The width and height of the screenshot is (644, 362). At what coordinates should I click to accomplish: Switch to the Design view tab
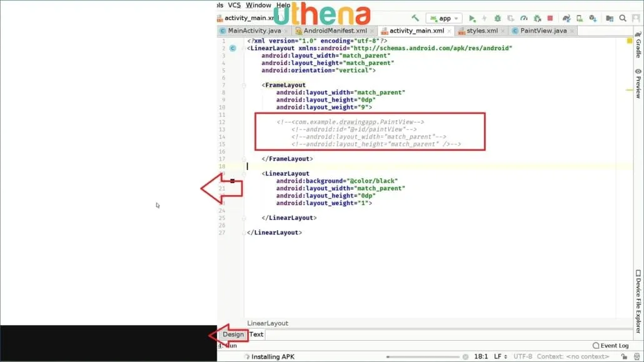pos(233,334)
